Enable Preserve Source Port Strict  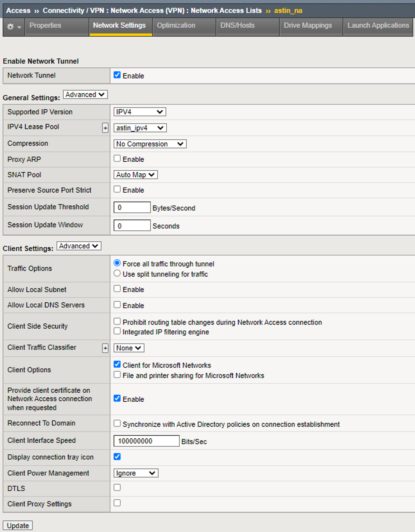pyautogui.click(x=117, y=189)
